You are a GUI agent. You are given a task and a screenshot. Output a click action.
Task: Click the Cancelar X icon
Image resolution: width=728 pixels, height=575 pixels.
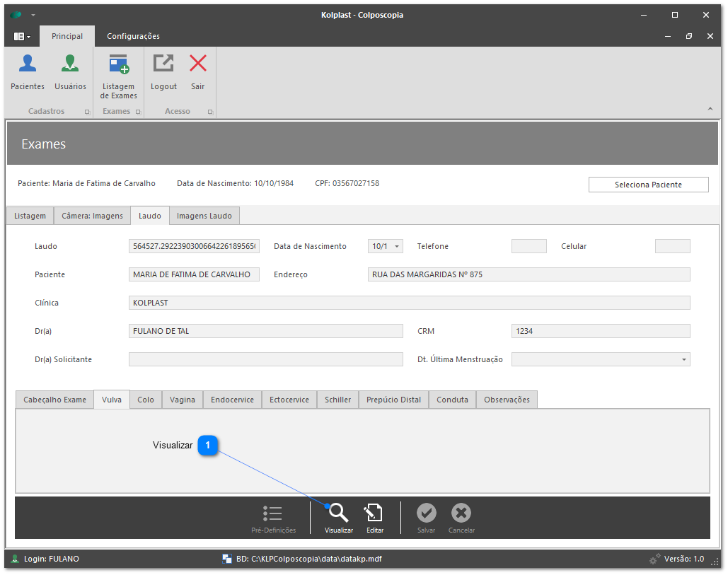tap(461, 513)
